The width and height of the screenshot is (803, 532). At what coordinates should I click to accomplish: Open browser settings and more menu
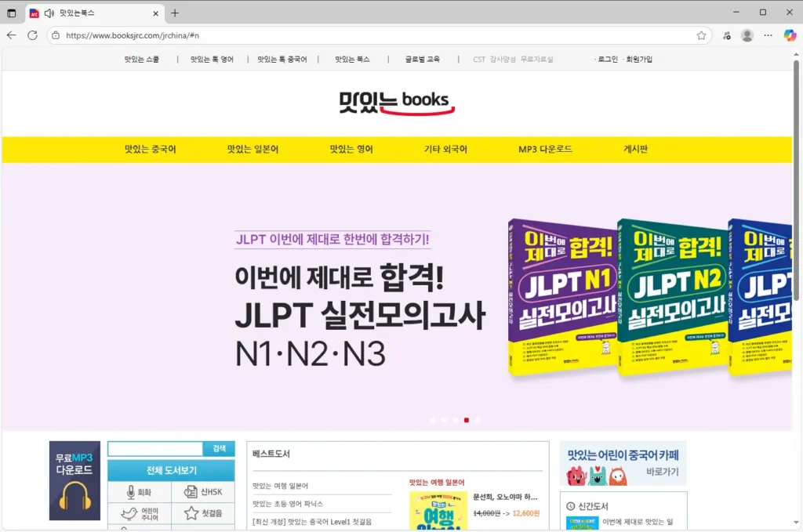[768, 35]
